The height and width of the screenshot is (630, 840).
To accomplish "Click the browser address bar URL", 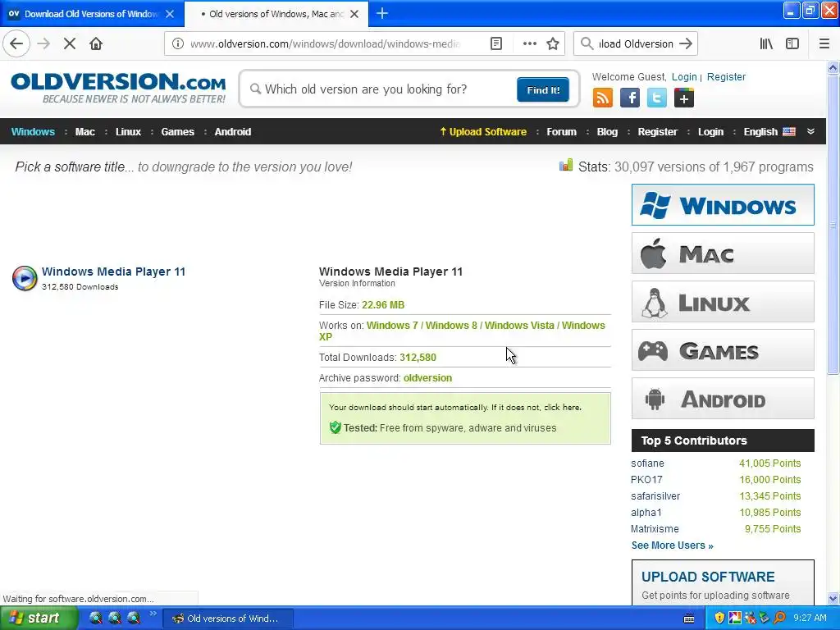I will (325, 44).
